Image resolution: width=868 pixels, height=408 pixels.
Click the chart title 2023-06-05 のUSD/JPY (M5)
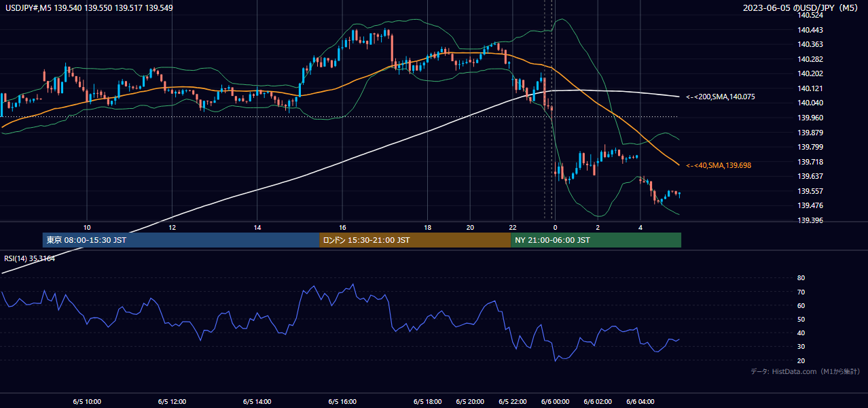[802, 7]
